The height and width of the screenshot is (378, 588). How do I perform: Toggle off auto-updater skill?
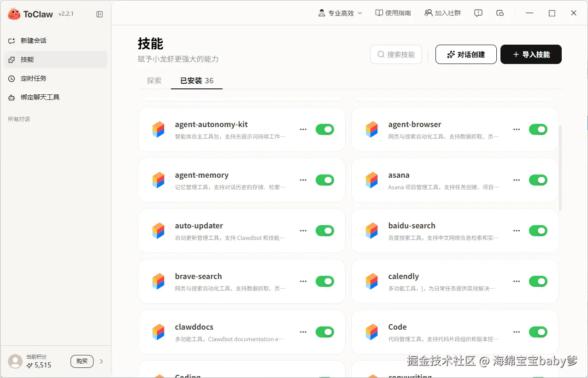325,231
